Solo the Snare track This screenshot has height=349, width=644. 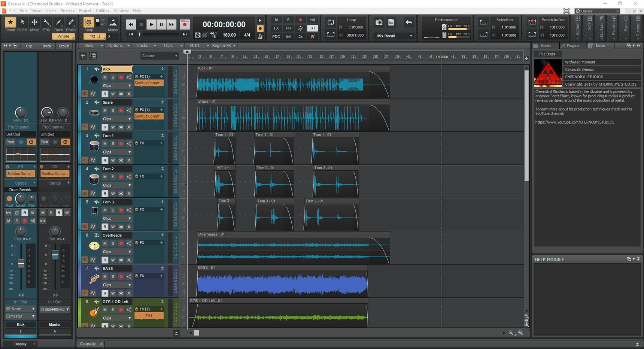point(113,110)
